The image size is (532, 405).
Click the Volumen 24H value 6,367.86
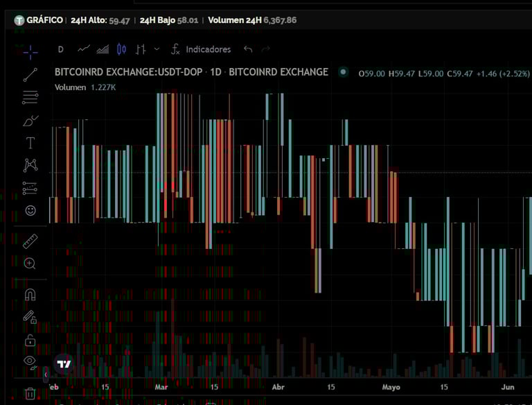click(x=280, y=20)
